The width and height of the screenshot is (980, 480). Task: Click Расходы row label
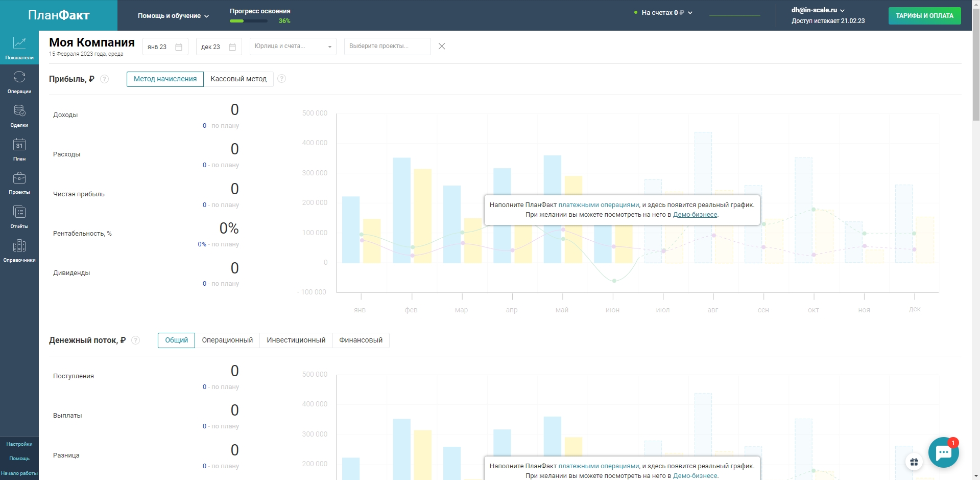click(67, 154)
